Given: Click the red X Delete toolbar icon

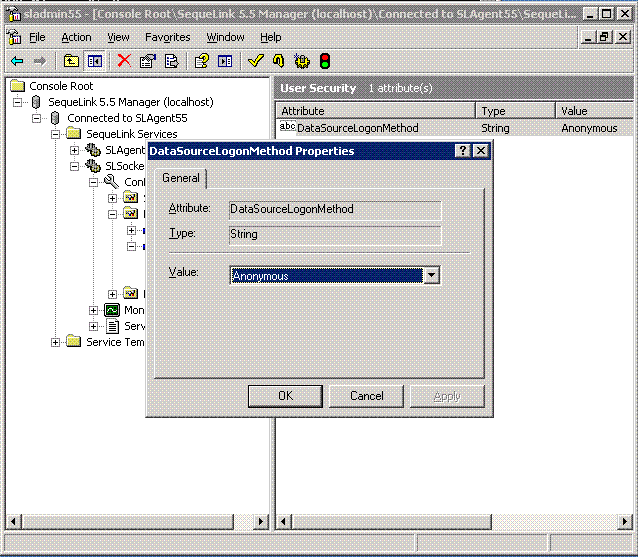Looking at the screenshot, I should coord(124,61).
